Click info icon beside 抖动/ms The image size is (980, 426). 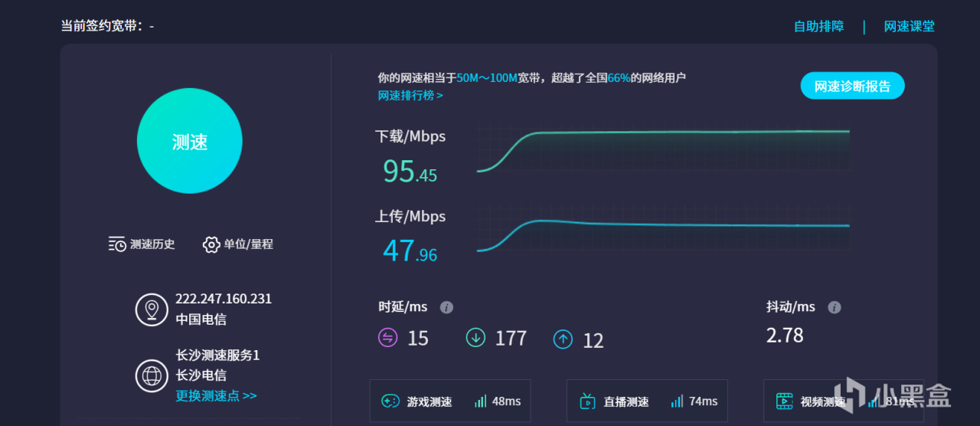[835, 307]
